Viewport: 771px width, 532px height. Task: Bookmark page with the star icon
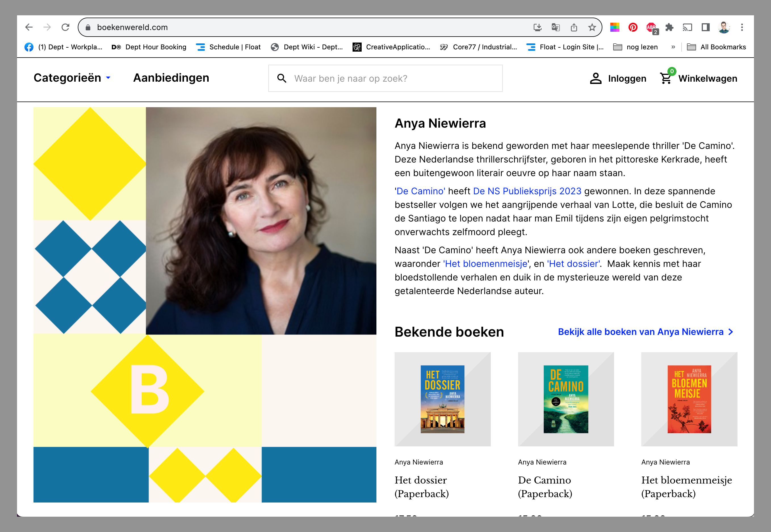[x=592, y=27]
